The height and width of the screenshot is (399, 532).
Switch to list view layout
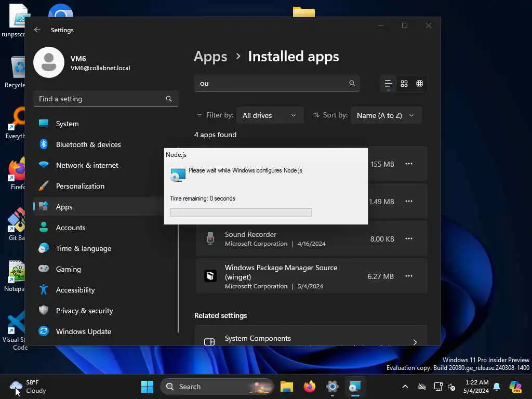click(x=389, y=84)
